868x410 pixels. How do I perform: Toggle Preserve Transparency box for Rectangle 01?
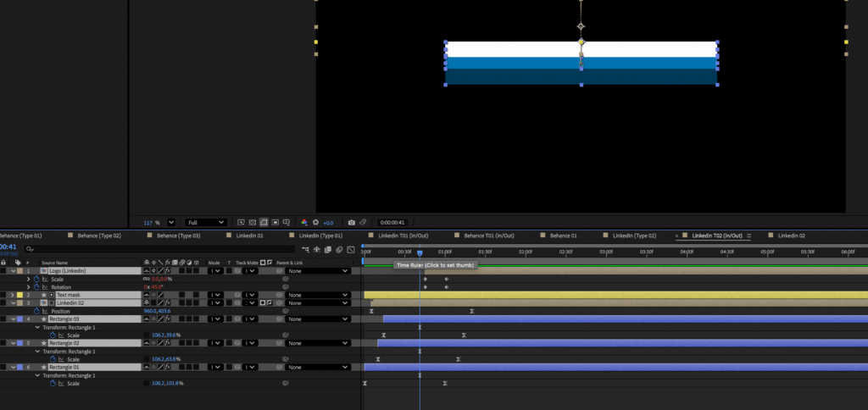229,368
